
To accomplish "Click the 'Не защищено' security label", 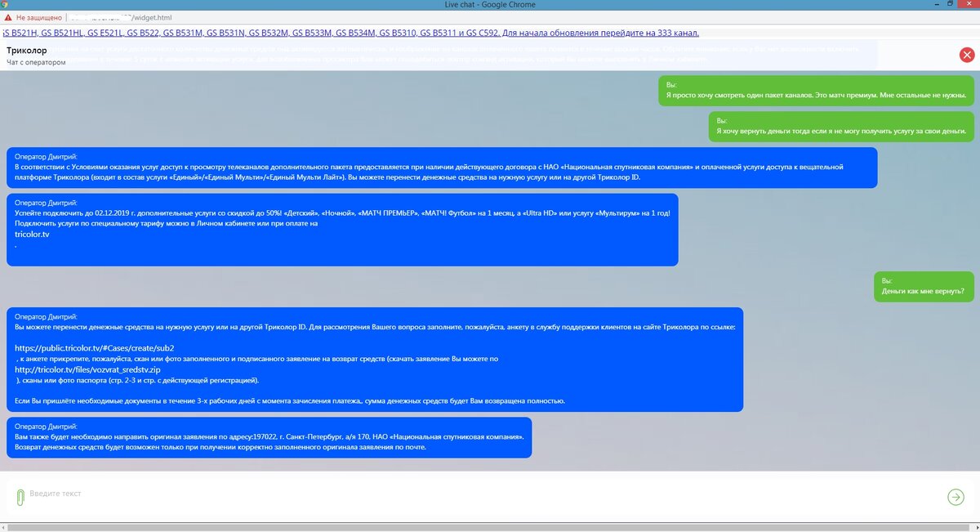I will (x=38, y=16).
